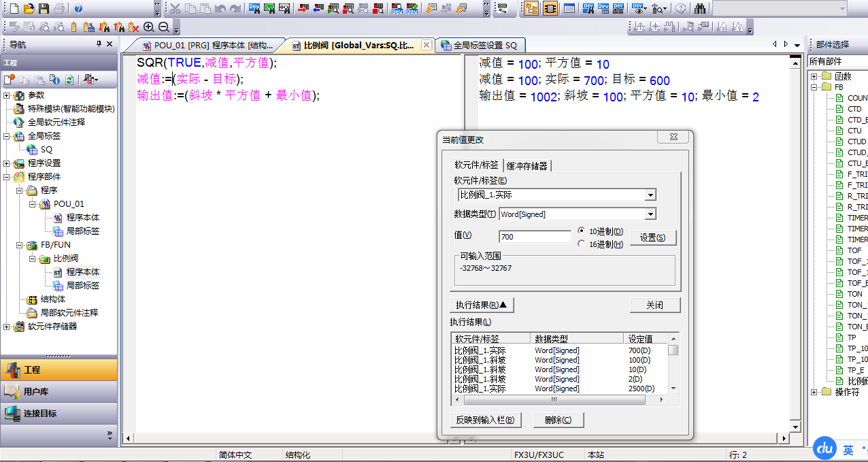The height and width of the screenshot is (462, 868).
Task: Open the 数据类型 Word[Signed] dropdown
Action: tap(650, 214)
